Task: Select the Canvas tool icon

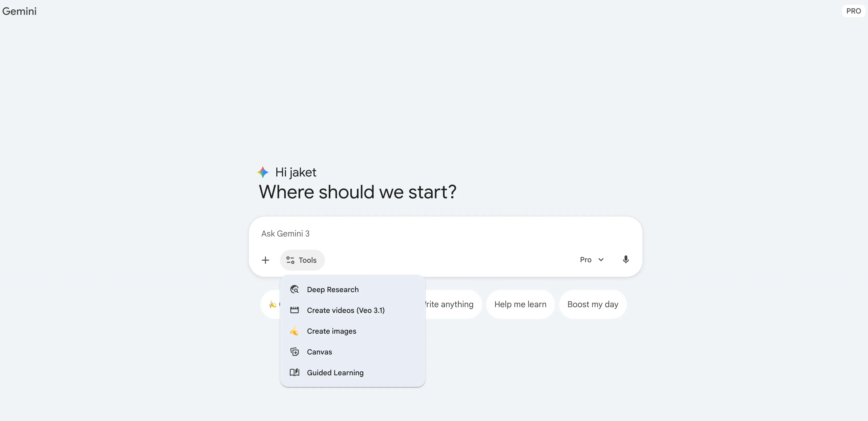Action: click(295, 352)
